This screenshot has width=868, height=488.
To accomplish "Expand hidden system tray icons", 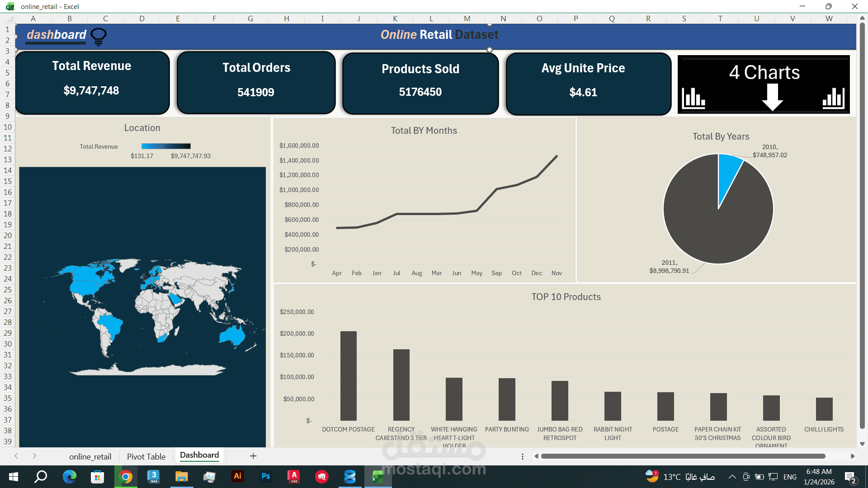I will [731, 477].
